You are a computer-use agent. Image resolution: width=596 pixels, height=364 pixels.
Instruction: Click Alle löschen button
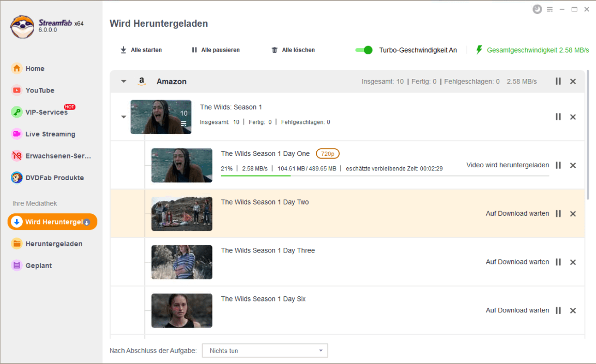click(293, 50)
